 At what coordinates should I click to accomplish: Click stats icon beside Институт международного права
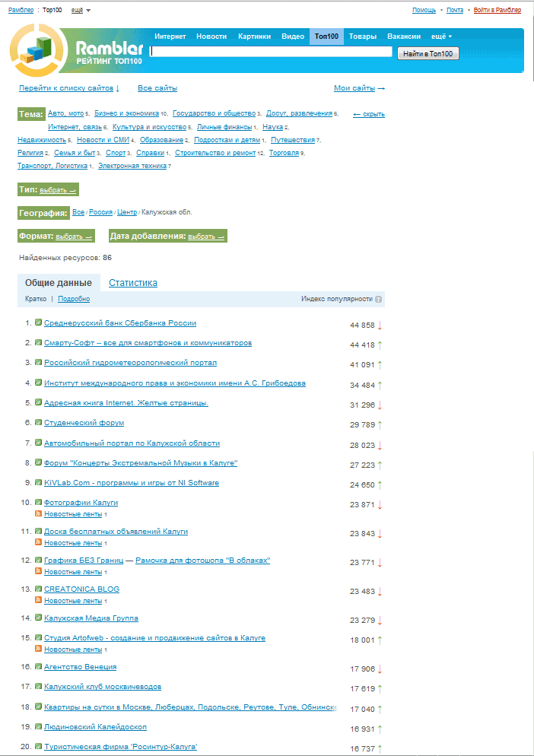39,383
